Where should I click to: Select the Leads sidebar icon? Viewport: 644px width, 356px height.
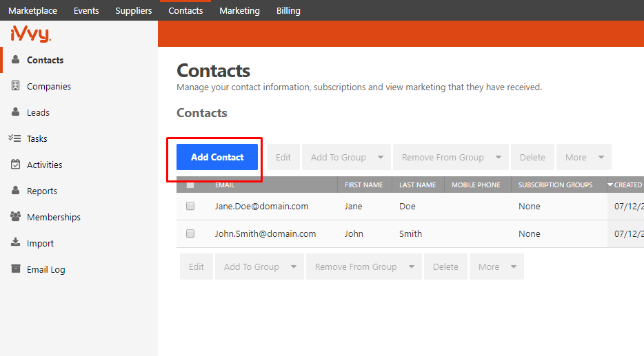16,112
